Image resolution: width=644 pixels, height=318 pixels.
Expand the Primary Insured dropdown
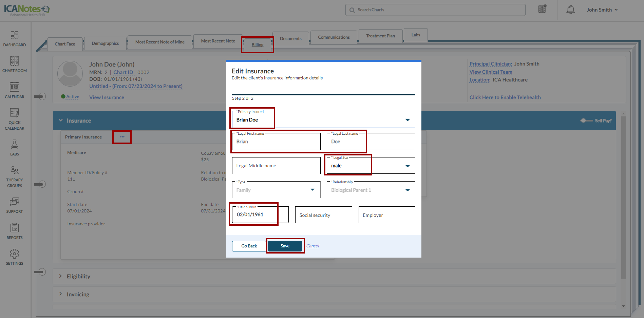(408, 120)
